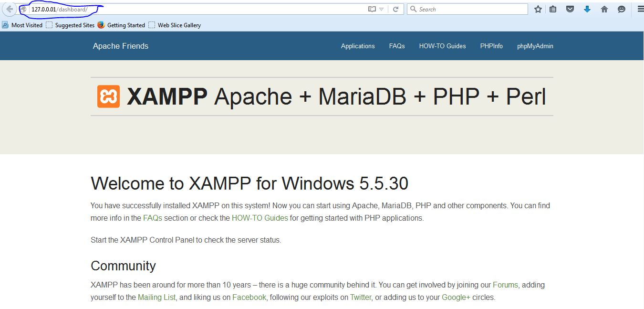Click the orange XAMPP bear logo
Image resolution: width=644 pixels, height=309 pixels.
108,96
